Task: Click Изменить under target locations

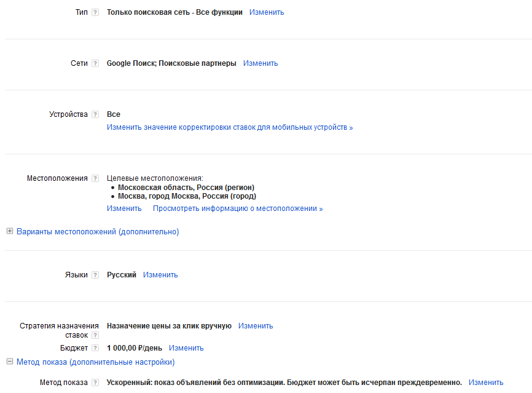Action: point(124,208)
